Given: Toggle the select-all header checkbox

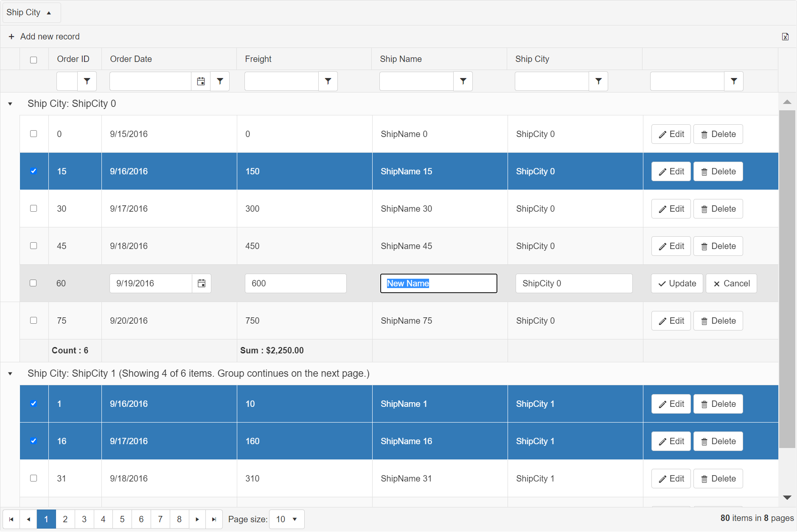Looking at the screenshot, I should pos(34,60).
